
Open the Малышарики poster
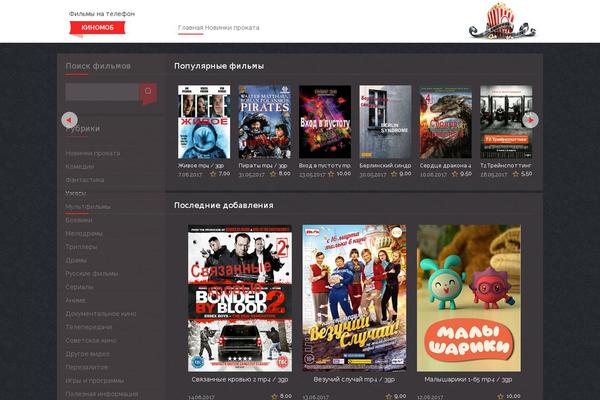[x=469, y=298]
